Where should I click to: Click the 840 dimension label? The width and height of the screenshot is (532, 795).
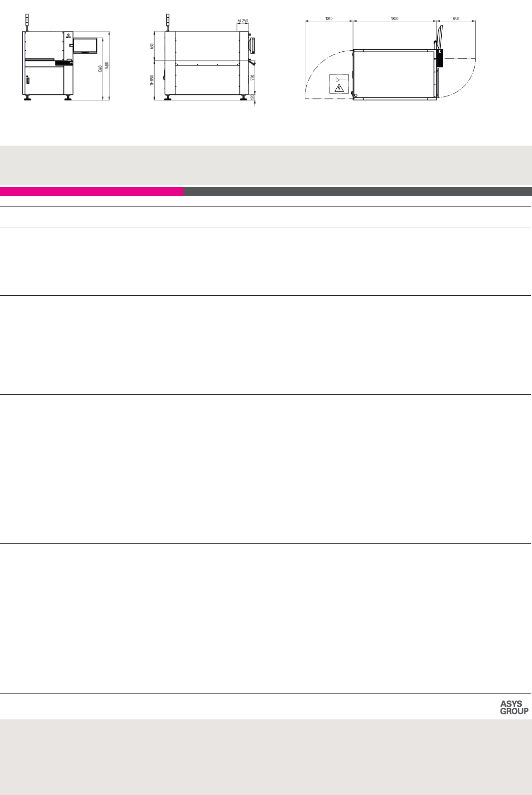(x=455, y=18)
